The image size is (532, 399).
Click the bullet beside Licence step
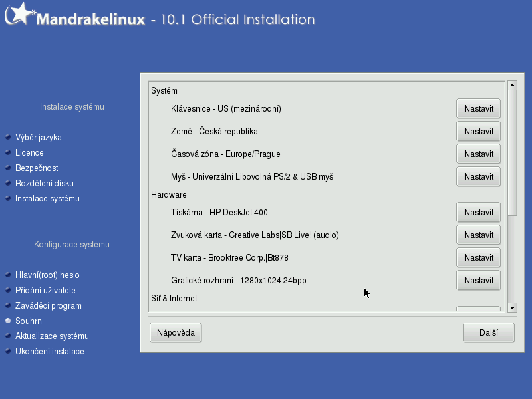click(x=8, y=152)
